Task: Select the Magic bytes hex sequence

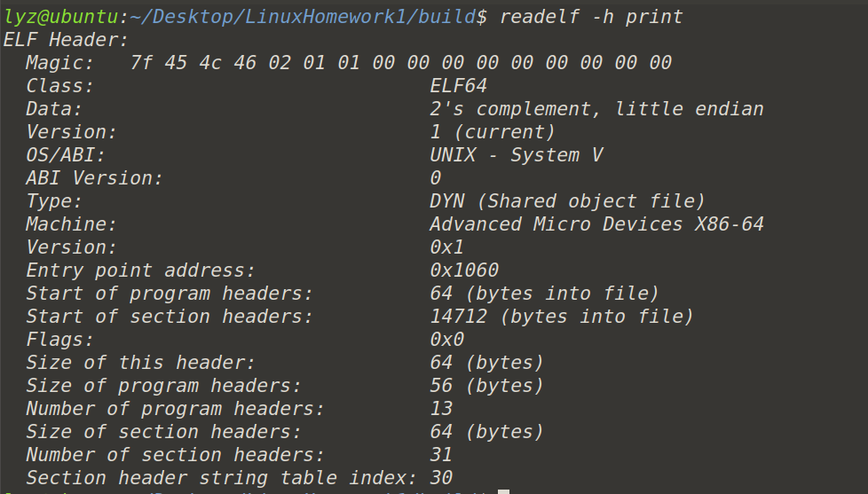Action: pos(401,62)
